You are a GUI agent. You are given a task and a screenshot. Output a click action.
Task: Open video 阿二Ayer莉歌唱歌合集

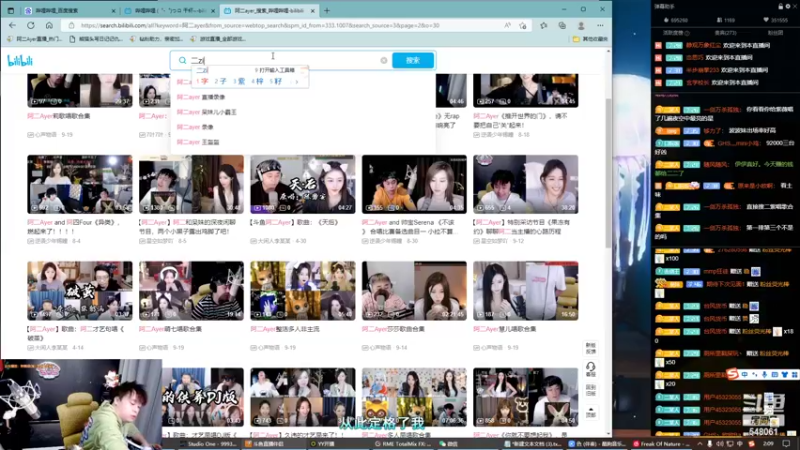[x=59, y=116]
